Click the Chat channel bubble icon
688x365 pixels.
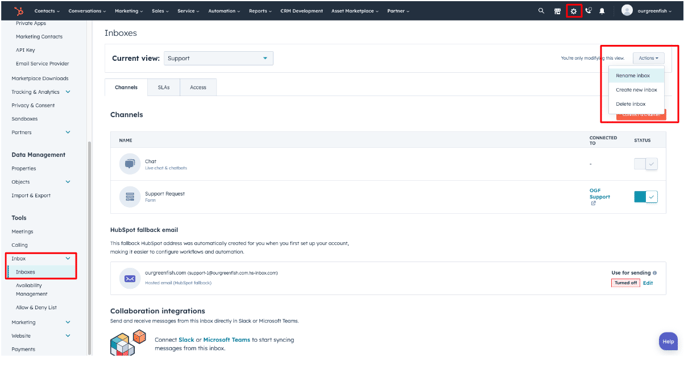pos(130,164)
